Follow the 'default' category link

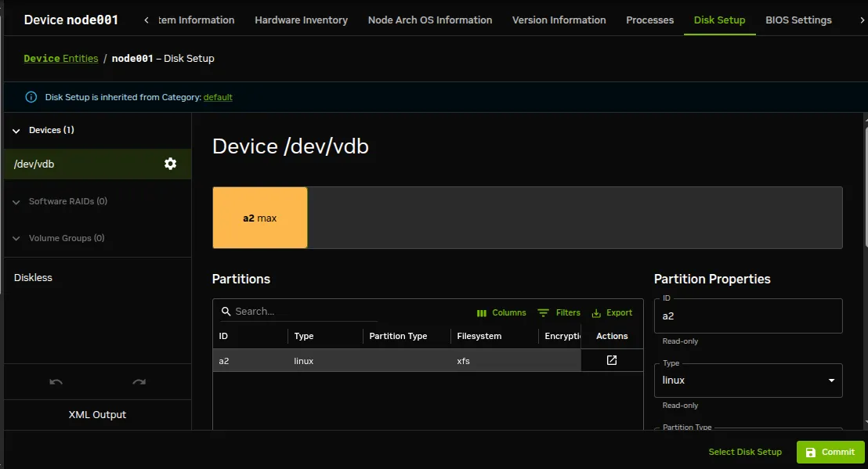218,97
